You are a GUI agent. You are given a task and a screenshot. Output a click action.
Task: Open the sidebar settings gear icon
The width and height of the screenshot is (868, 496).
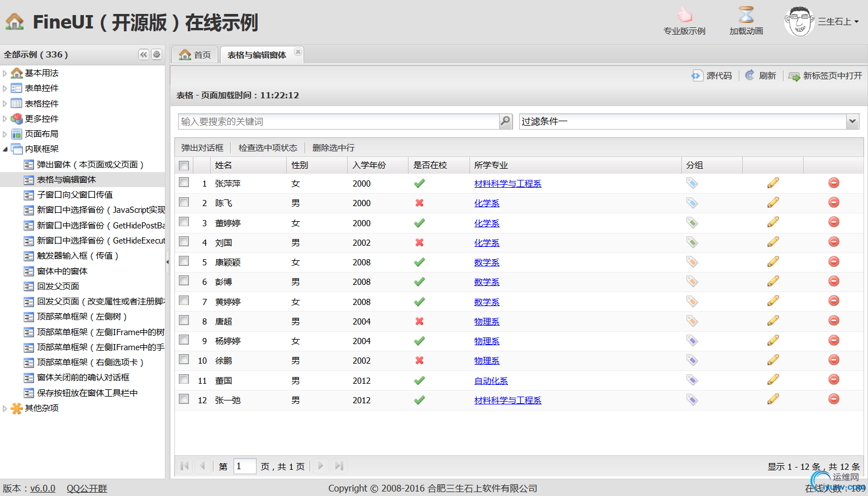[157, 55]
